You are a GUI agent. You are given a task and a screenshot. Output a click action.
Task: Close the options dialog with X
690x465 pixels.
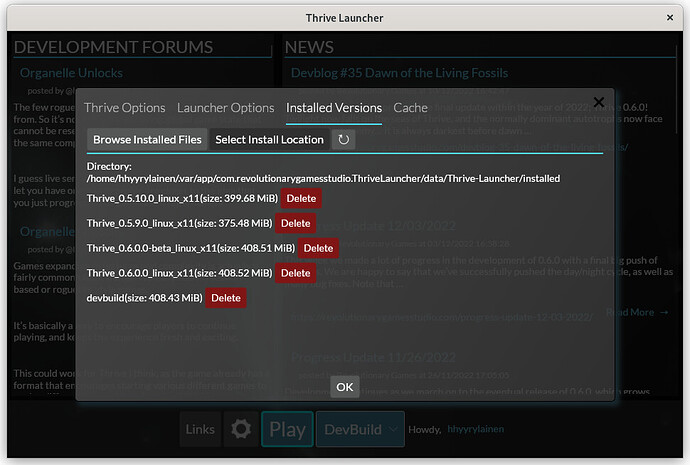598,103
